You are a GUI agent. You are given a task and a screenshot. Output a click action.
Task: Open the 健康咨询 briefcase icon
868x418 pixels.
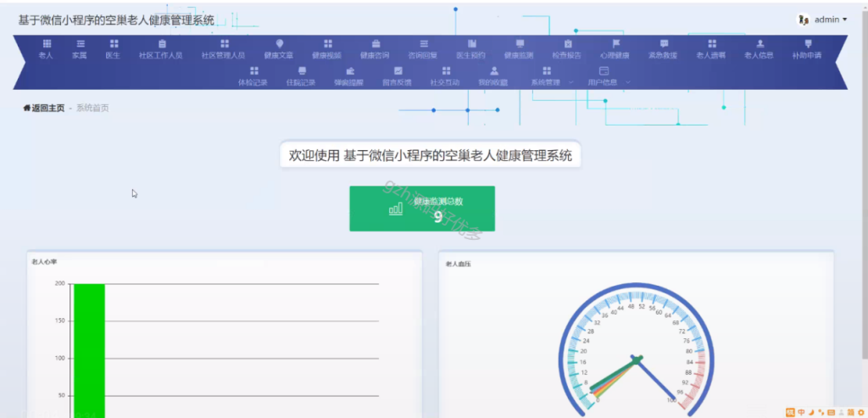point(376,44)
